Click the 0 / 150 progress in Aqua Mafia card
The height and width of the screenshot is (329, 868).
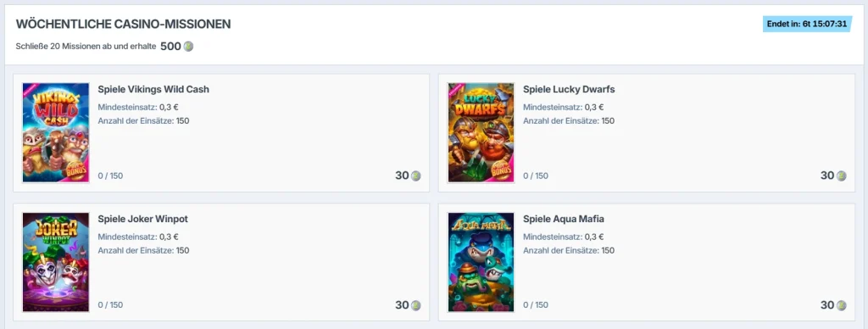[536, 305]
